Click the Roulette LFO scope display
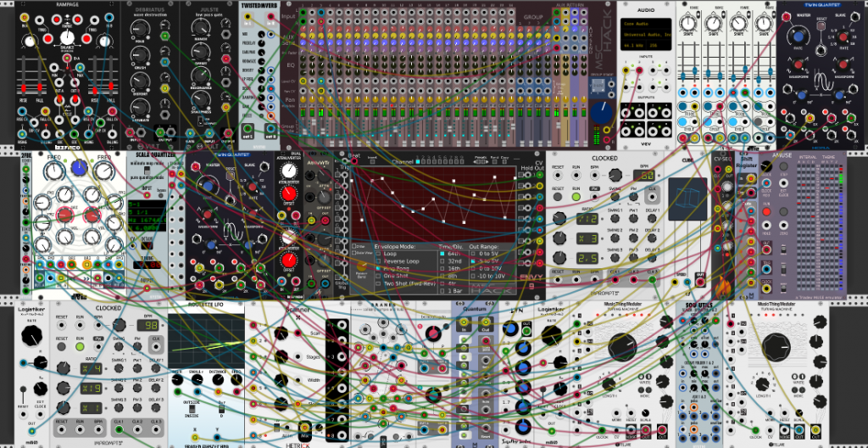The image size is (868, 448). click(x=206, y=342)
